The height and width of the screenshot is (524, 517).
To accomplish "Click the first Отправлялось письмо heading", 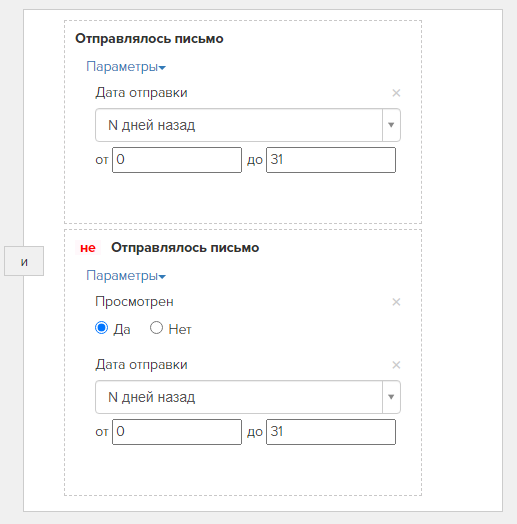I will point(149,39).
